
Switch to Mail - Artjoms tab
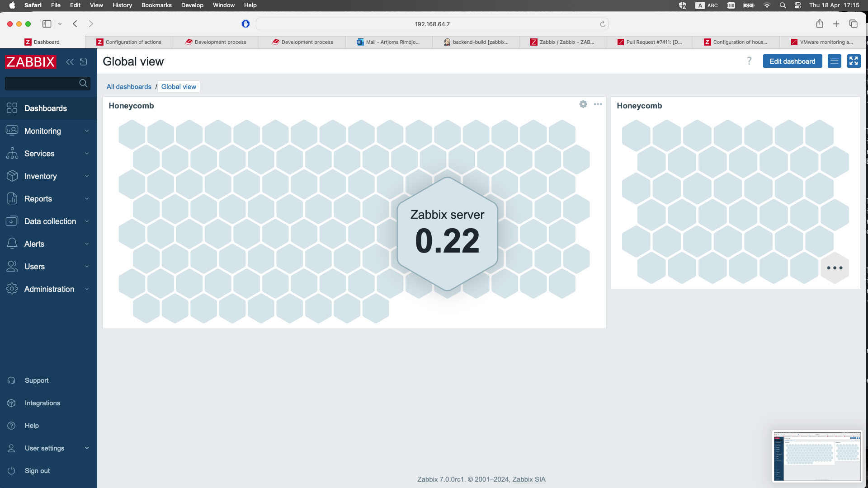point(389,42)
